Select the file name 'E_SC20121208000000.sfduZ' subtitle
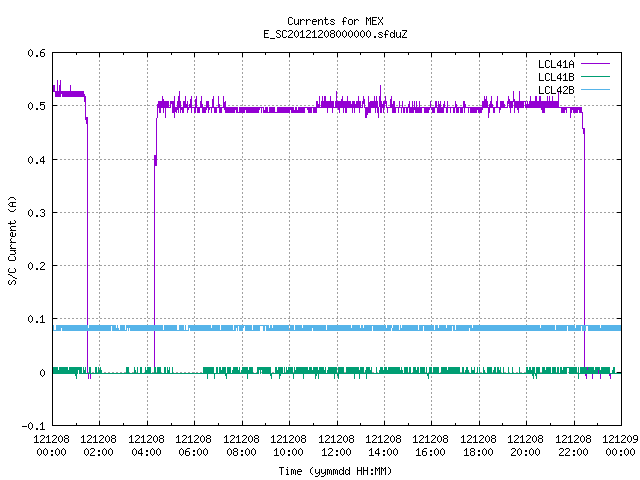 (x=335, y=34)
